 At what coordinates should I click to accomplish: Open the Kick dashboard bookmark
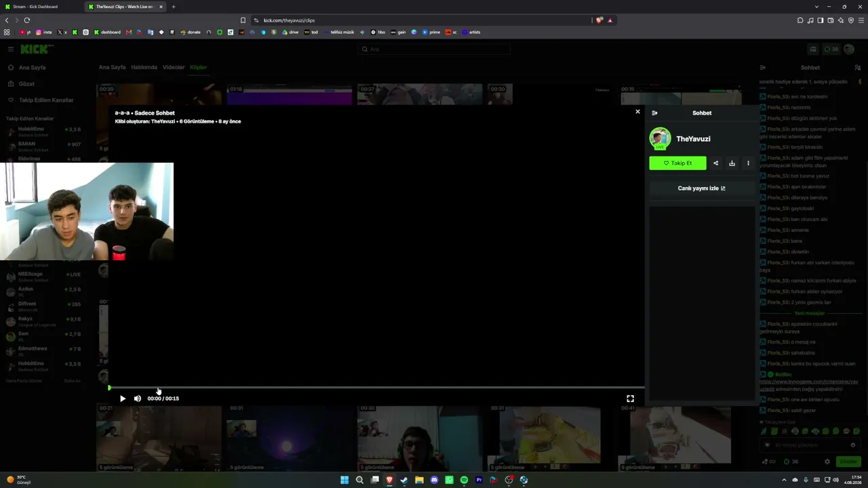click(x=107, y=32)
